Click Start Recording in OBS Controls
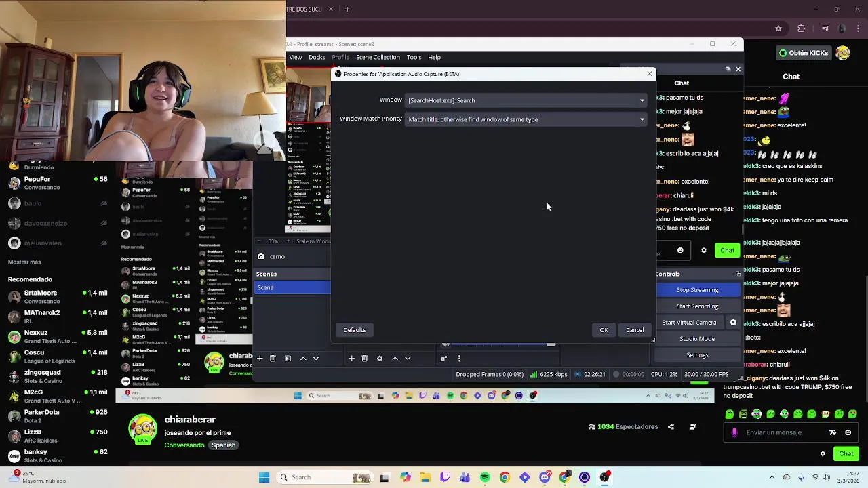The height and width of the screenshot is (488, 868). (x=697, y=306)
